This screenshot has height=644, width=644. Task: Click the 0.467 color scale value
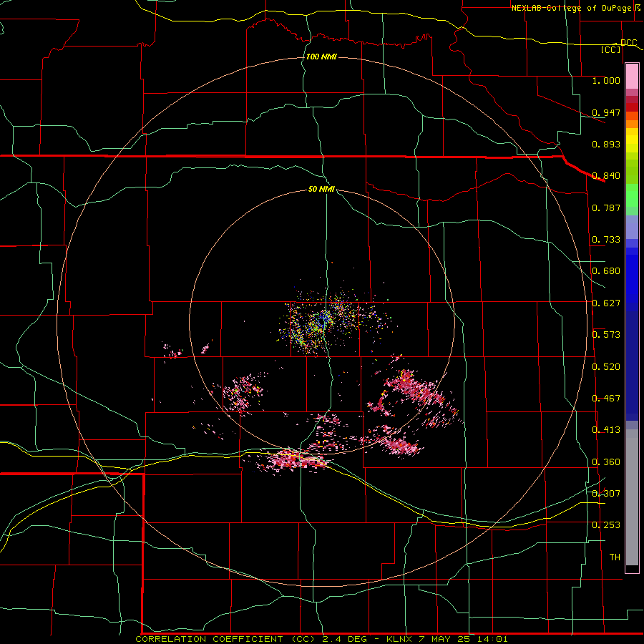(606, 399)
